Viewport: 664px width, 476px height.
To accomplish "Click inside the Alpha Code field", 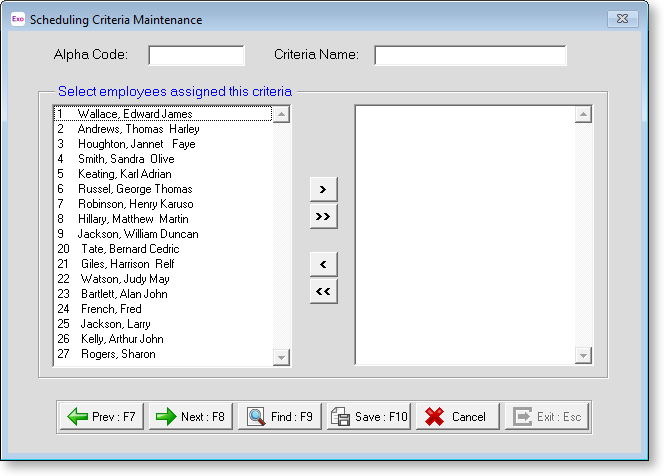I will [196, 55].
